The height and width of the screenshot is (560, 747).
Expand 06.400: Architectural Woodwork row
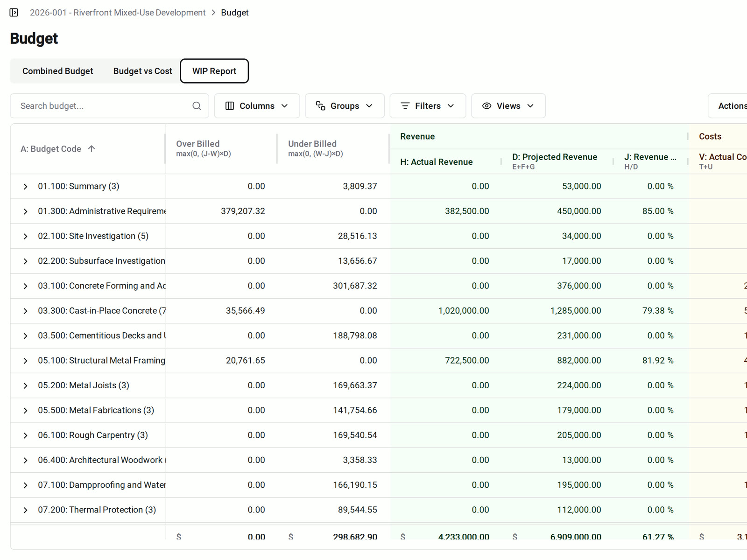[x=25, y=461]
